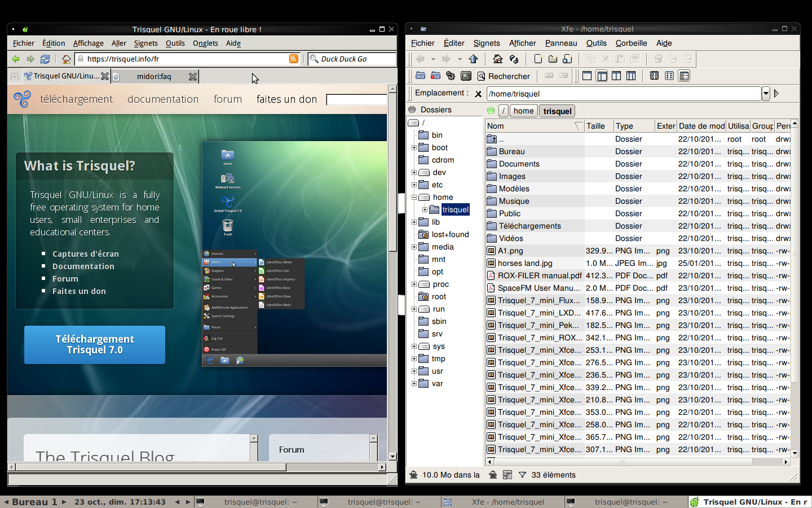Switch to one panel view in Xfe
The image size is (812, 508).
(587, 76)
